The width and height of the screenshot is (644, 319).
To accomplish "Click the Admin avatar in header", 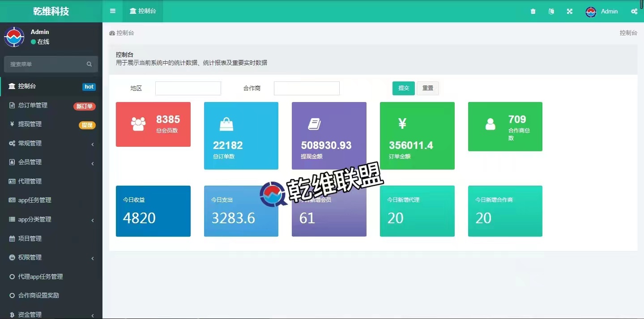I will point(591,12).
